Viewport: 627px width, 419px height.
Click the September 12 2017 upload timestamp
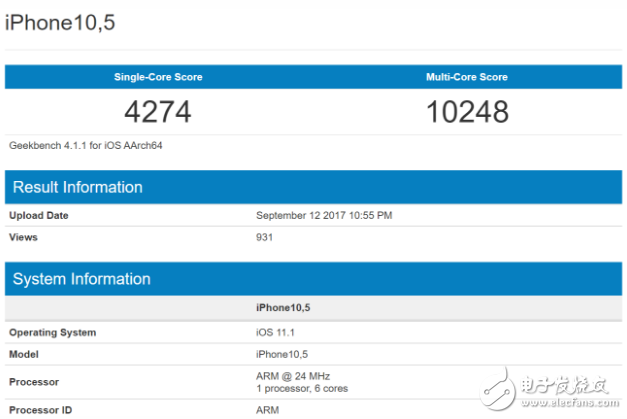tap(324, 215)
